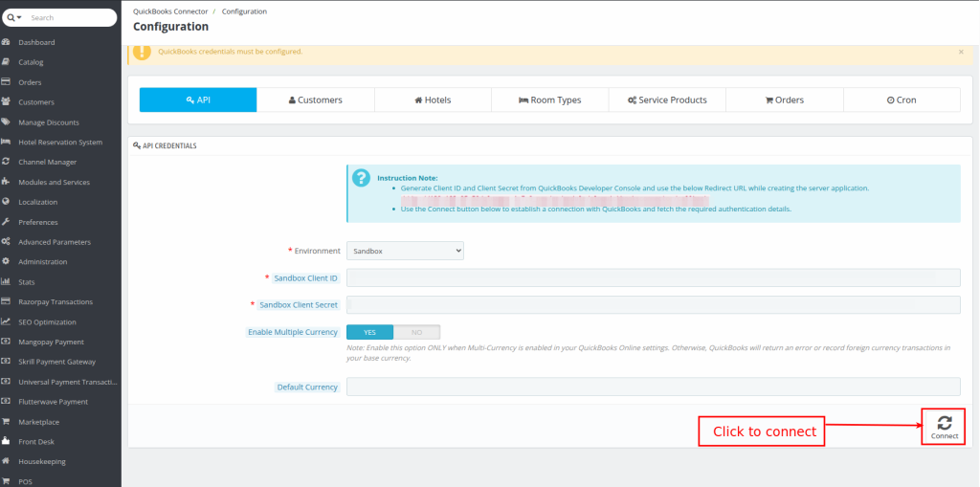The image size is (980, 487).
Task: Click the Localization globe icon
Action: 6,202
